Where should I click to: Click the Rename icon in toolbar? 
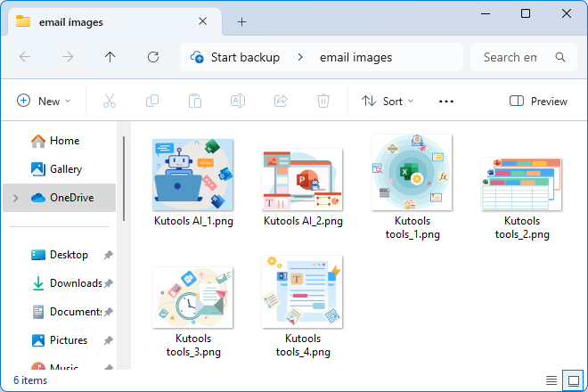[238, 102]
